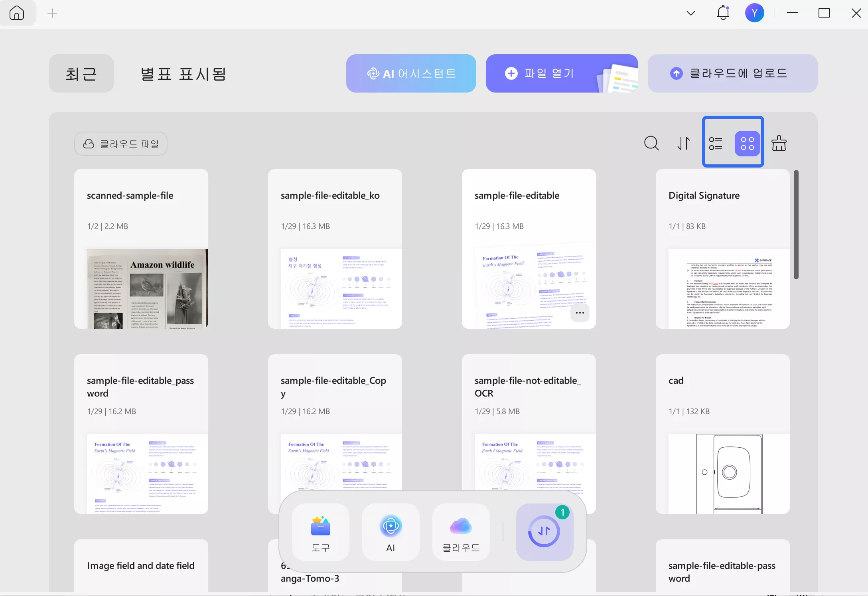Expand the title bar dropdown chevron
The width and height of the screenshot is (868, 596).
(x=691, y=13)
